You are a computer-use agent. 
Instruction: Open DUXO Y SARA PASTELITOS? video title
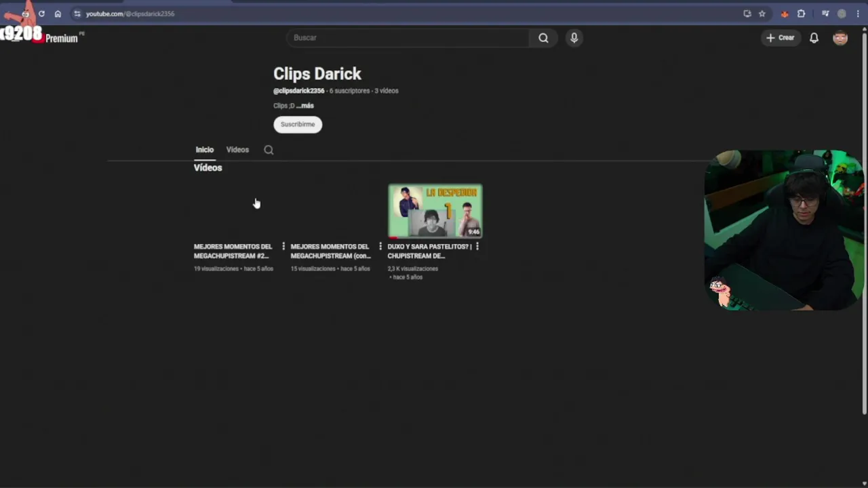(x=429, y=251)
